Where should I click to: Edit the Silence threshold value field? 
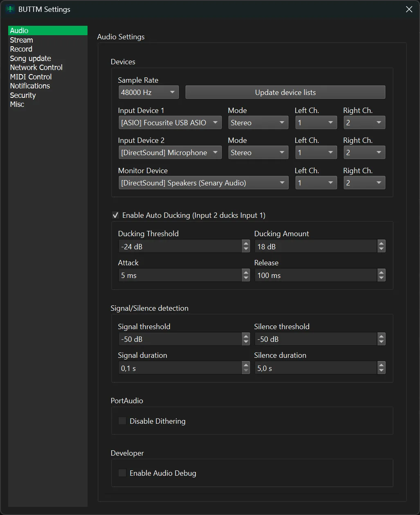click(315, 339)
